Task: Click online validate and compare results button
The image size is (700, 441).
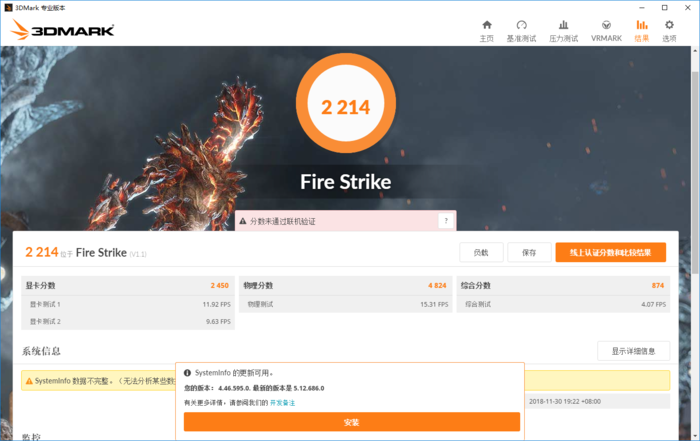Action: 611,253
